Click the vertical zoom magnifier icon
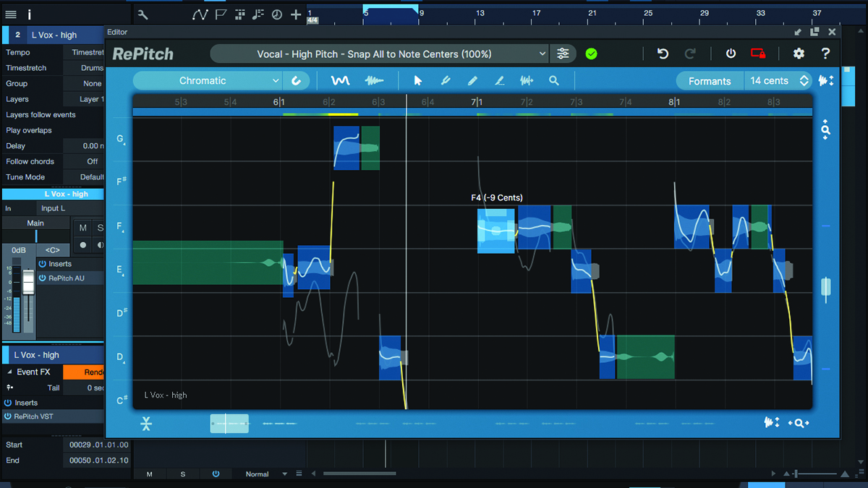The height and width of the screenshot is (488, 868). point(825,130)
